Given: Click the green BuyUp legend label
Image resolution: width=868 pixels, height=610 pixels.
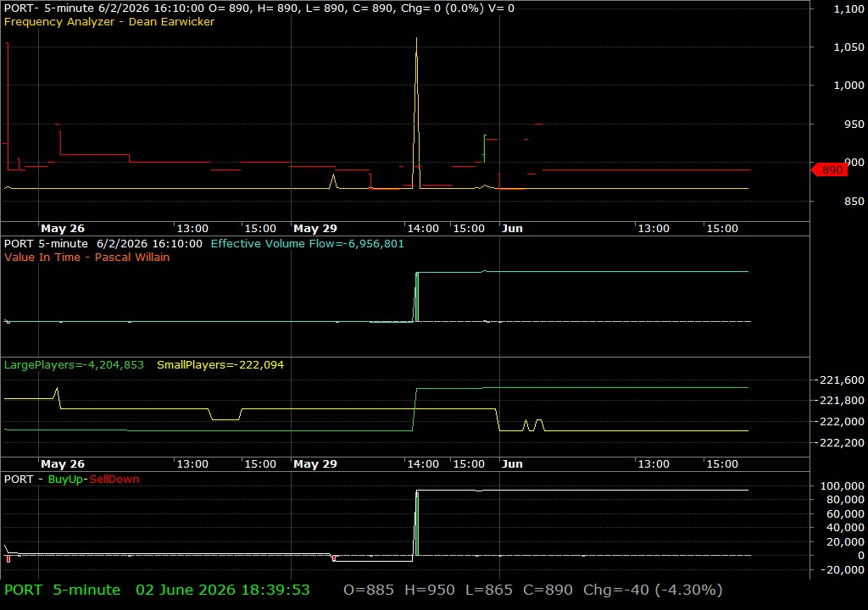Looking at the screenshot, I should 65,479.
